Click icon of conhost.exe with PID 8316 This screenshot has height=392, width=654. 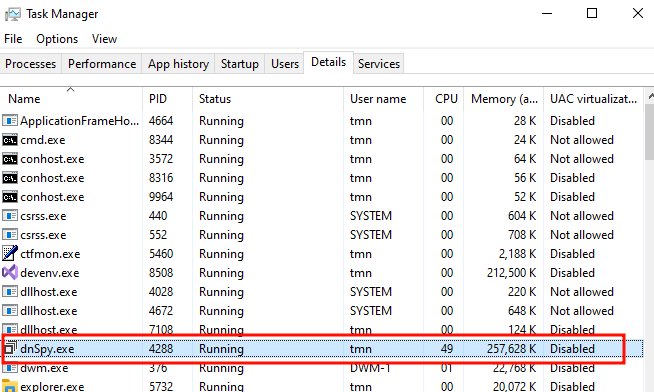10,178
